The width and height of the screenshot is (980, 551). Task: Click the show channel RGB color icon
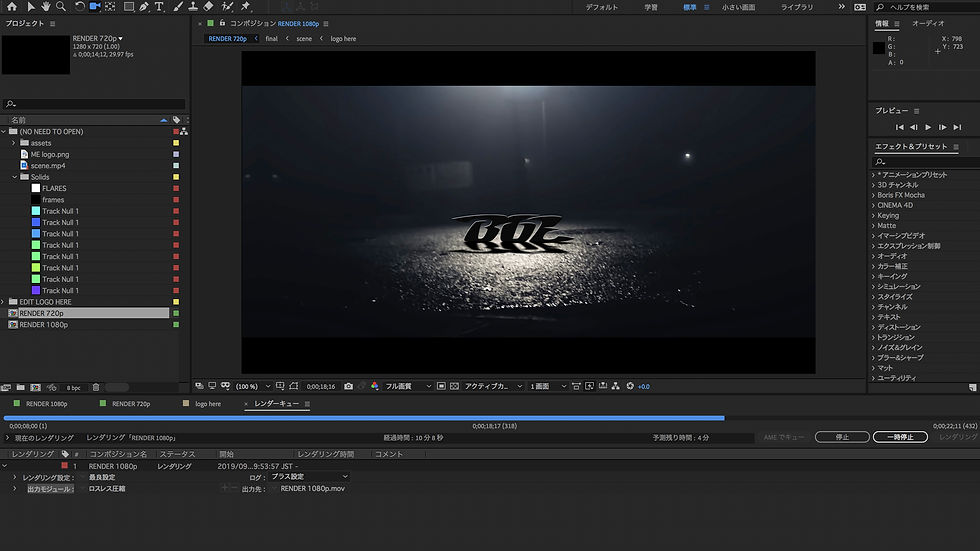tap(374, 386)
